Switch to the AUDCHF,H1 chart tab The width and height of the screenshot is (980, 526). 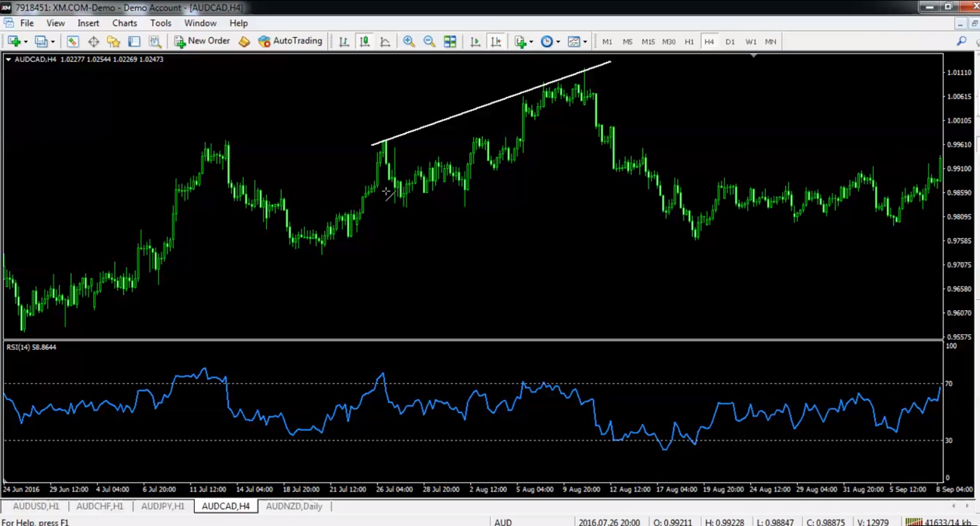(100, 506)
